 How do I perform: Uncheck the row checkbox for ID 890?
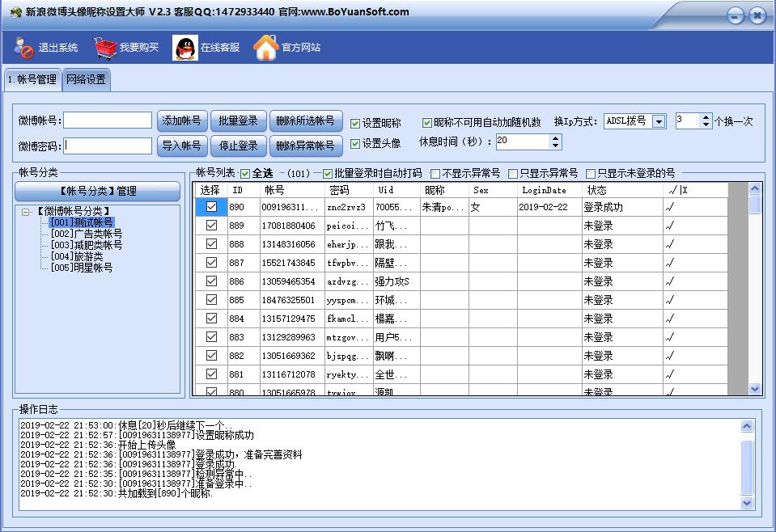[x=211, y=207]
